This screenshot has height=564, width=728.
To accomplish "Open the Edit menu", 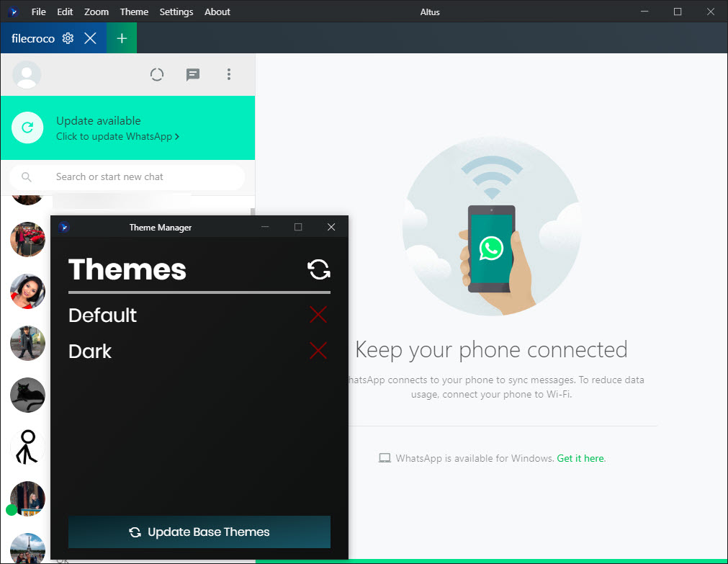I will [65, 12].
